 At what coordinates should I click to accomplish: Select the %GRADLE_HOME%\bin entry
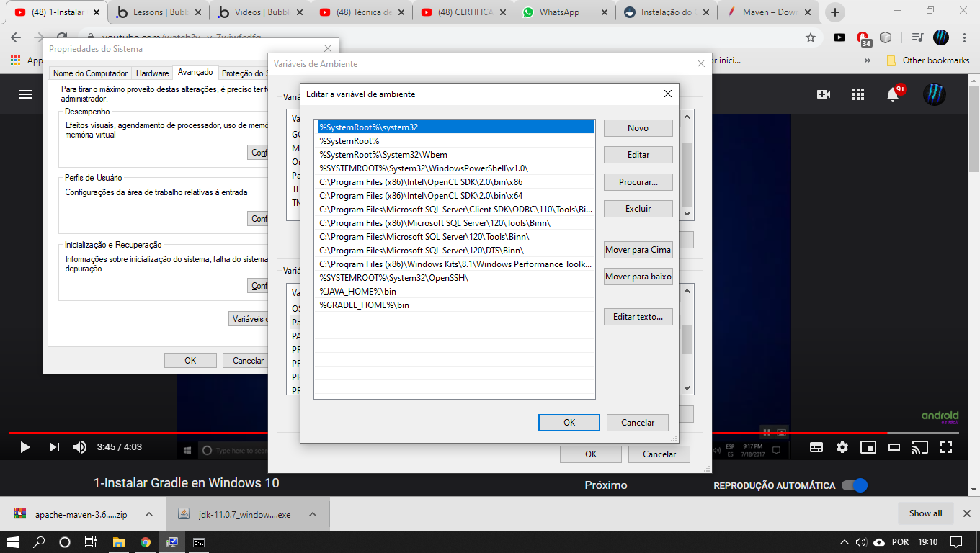pos(455,305)
